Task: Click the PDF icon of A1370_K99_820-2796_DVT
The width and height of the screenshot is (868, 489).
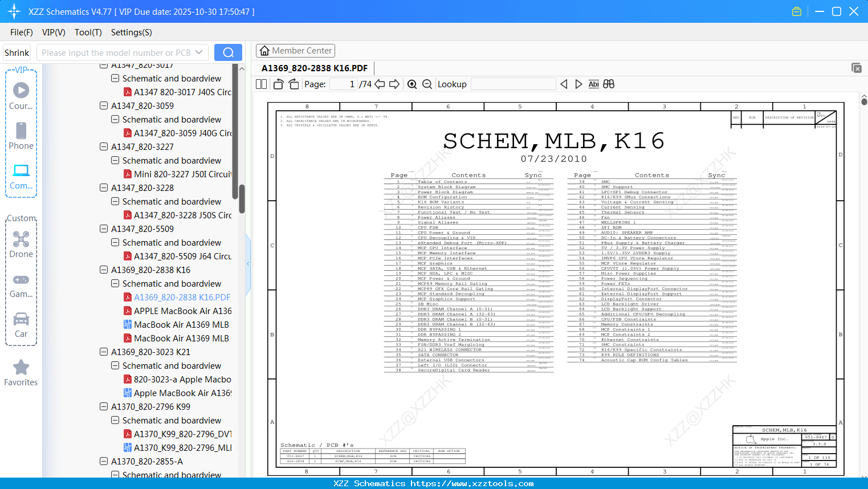Action: click(x=128, y=434)
